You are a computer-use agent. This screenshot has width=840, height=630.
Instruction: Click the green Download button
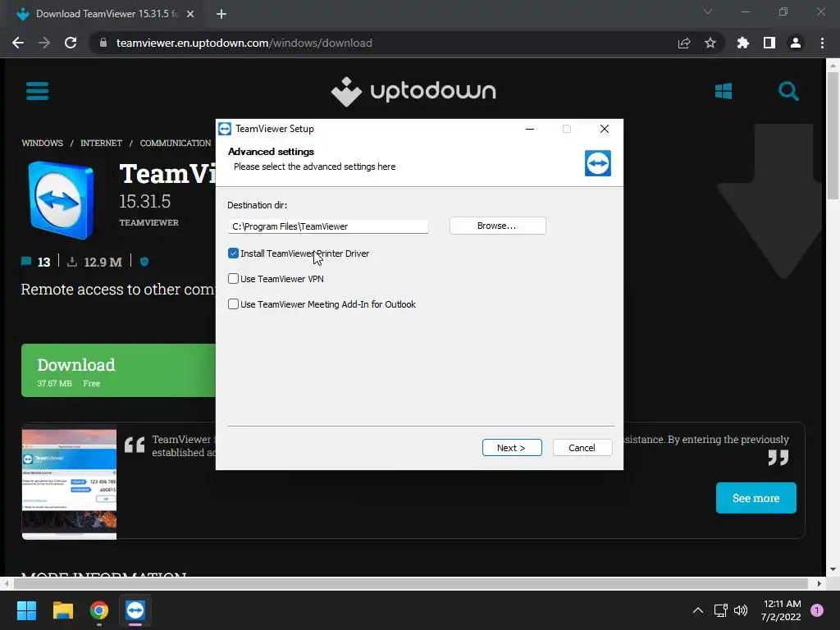coord(118,370)
